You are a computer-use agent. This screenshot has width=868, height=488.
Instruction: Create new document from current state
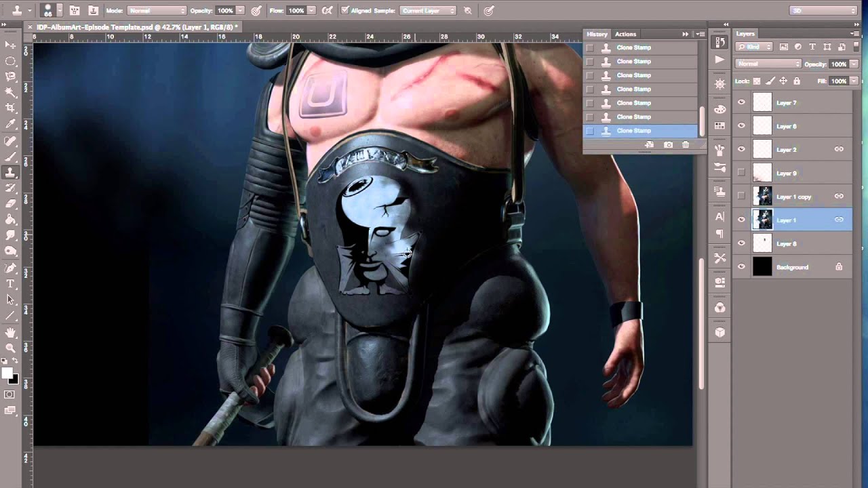(650, 145)
